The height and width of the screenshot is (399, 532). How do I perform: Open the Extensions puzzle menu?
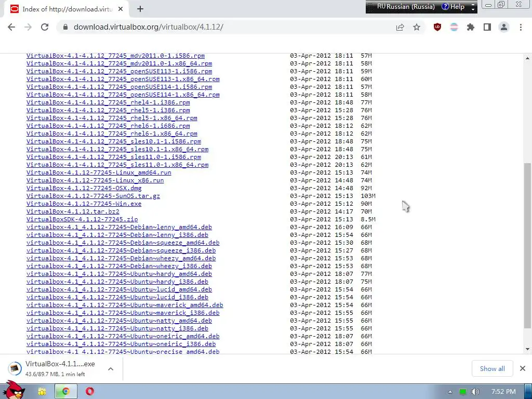[471, 27]
